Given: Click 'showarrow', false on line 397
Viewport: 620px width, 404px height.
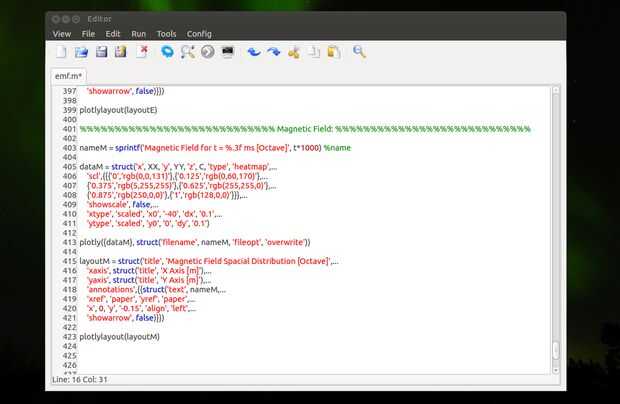Looking at the screenshot, I should pyautogui.click(x=125, y=91).
